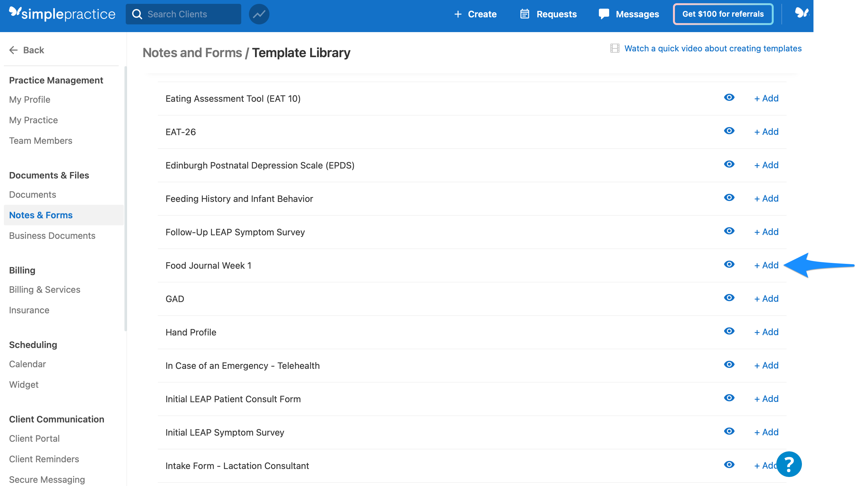868x486 pixels.
Task: Preview Follow-Up LEAP Symptom Survey with the eye icon
Action: pyautogui.click(x=729, y=231)
